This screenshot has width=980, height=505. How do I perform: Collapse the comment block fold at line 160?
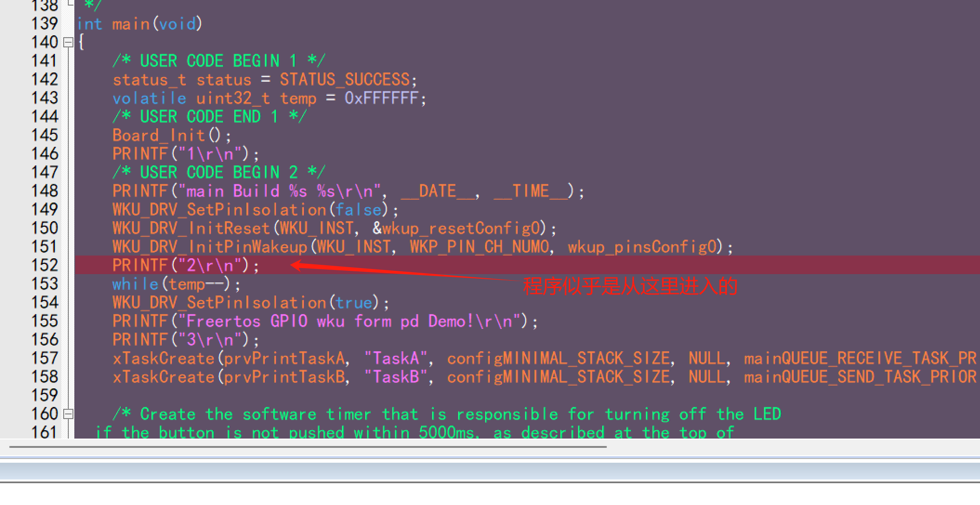click(68, 414)
